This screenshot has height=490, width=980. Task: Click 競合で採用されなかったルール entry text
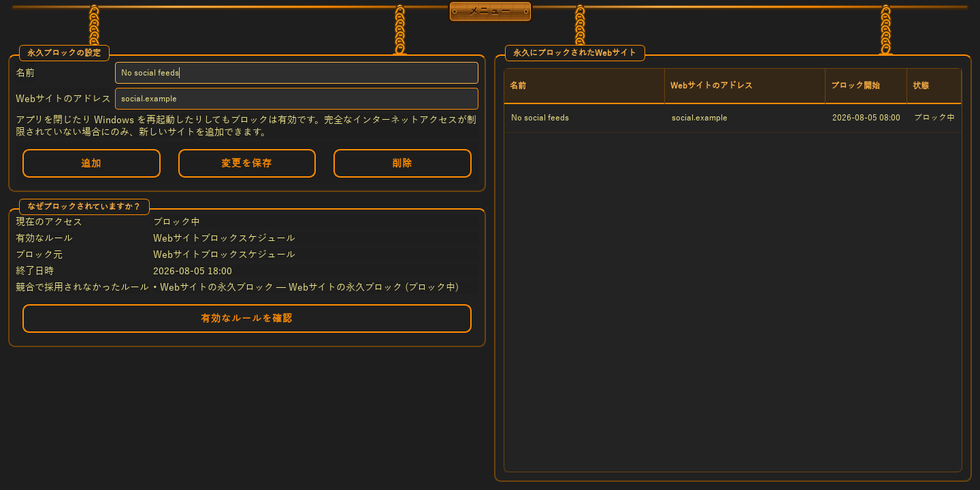[306, 287]
